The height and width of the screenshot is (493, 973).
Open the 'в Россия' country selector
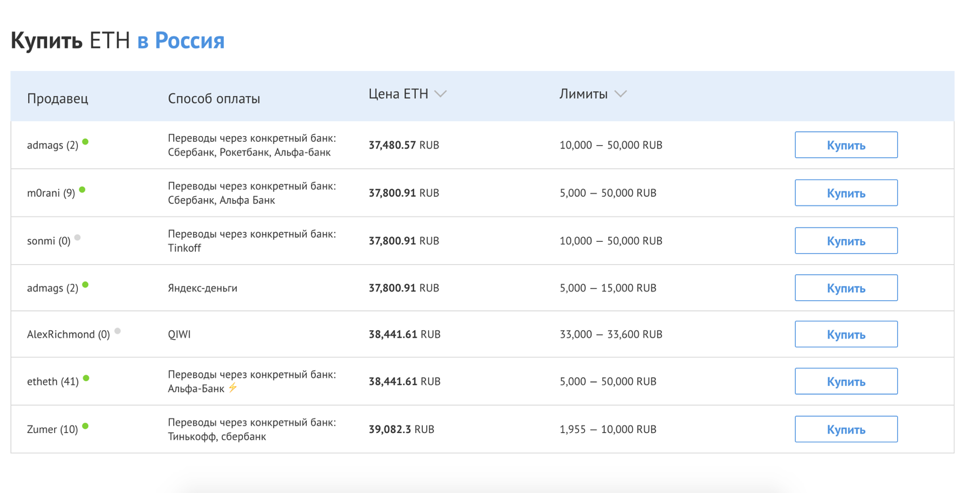[x=181, y=41]
